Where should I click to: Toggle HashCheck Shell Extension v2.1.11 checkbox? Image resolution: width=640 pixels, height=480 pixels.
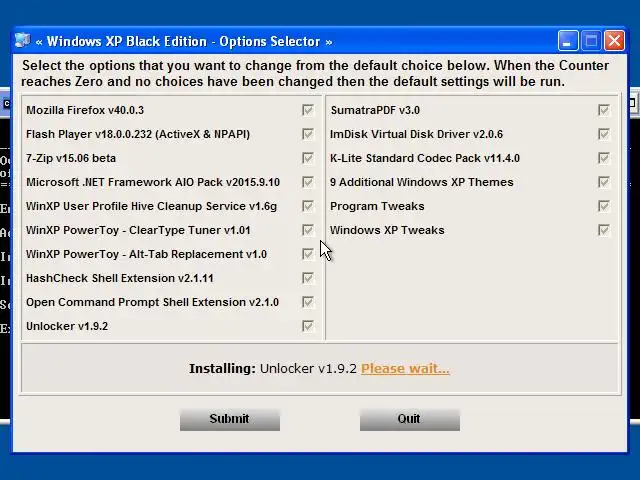point(308,278)
